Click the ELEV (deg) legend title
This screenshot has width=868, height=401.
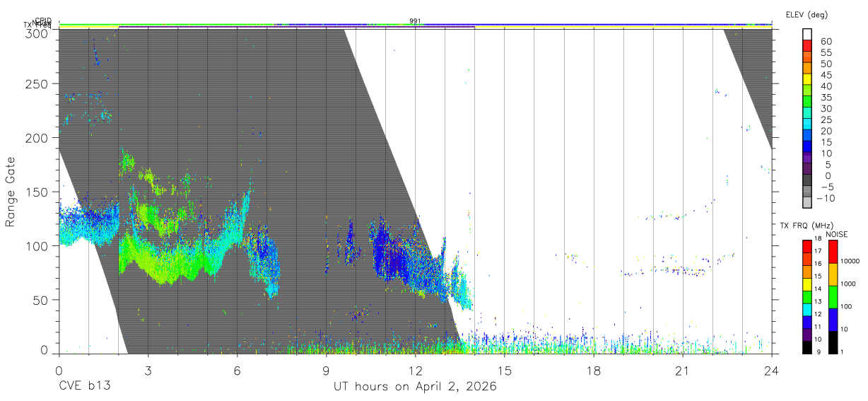(x=807, y=14)
